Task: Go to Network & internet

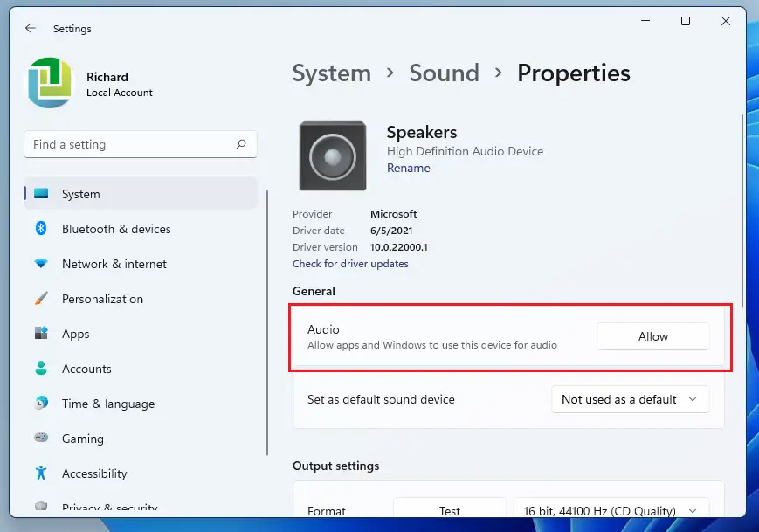Action: pos(141,263)
